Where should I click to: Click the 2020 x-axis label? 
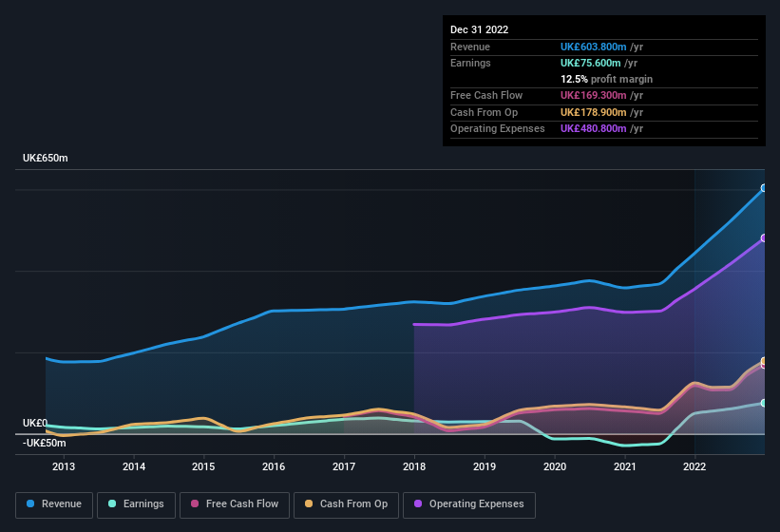(555, 466)
